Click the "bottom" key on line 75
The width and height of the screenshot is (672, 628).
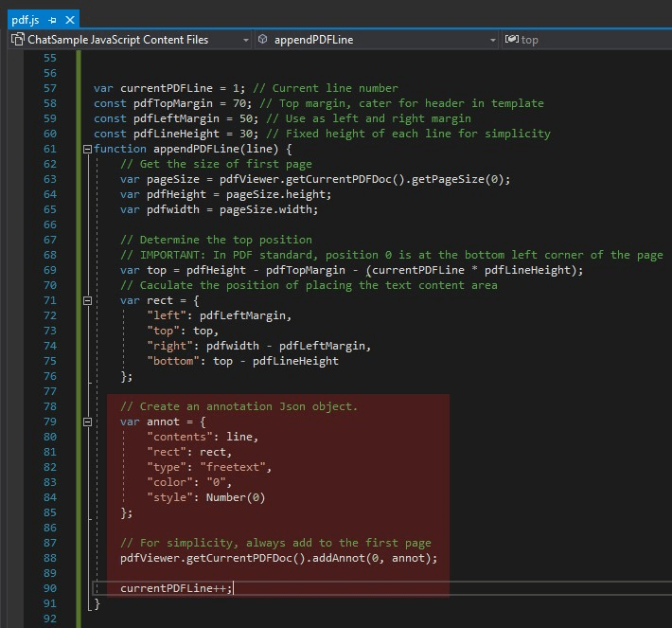tap(172, 361)
